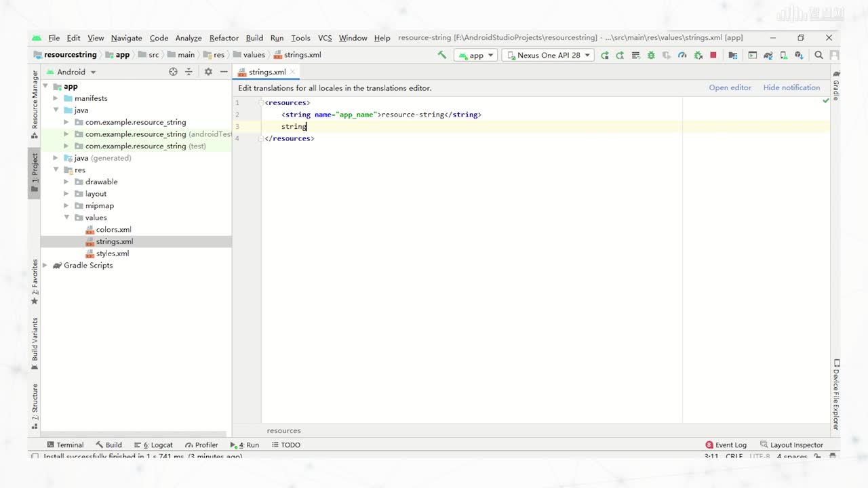
Task: Click Apply Changes and Restart Activity icon
Action: [x=620, y=55]
